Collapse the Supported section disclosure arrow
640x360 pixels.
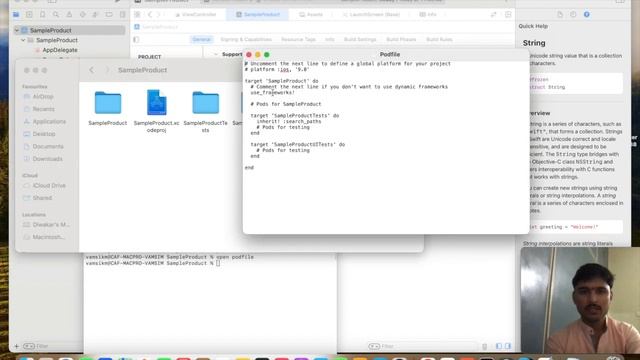tap(216, 54)
